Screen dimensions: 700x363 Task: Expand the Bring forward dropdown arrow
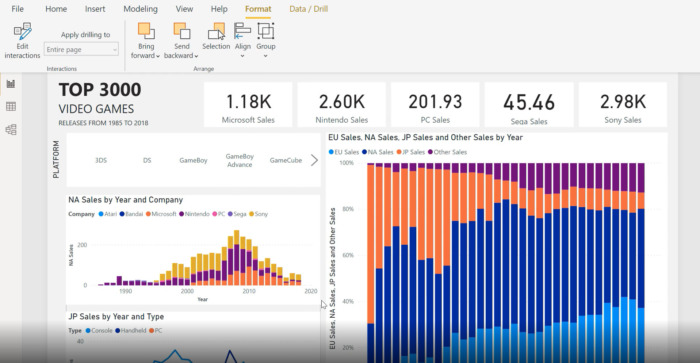coord(158,56)
